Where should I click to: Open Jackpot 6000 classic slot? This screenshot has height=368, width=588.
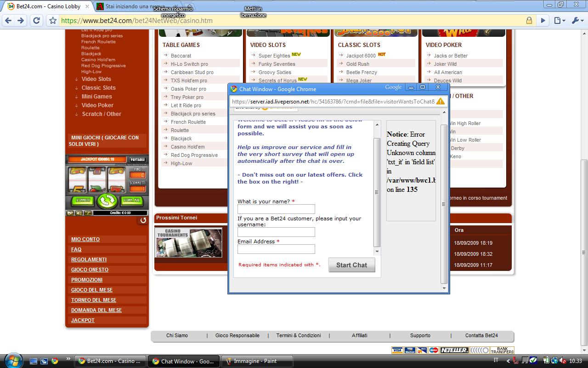tap(361, 56)
